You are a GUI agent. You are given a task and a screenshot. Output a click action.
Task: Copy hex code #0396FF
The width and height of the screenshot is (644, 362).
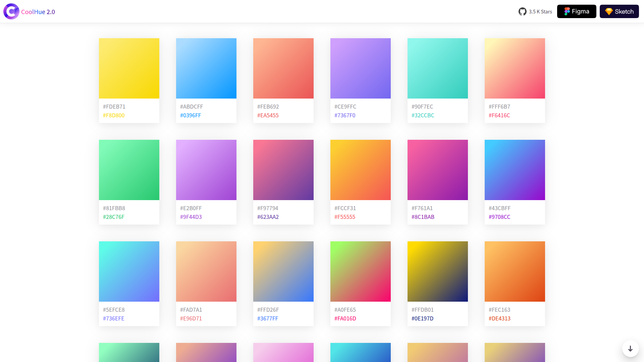coord(191,115)
